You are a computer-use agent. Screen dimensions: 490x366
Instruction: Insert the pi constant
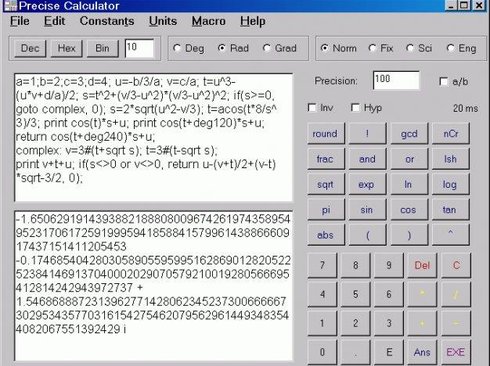coord(326,209)
